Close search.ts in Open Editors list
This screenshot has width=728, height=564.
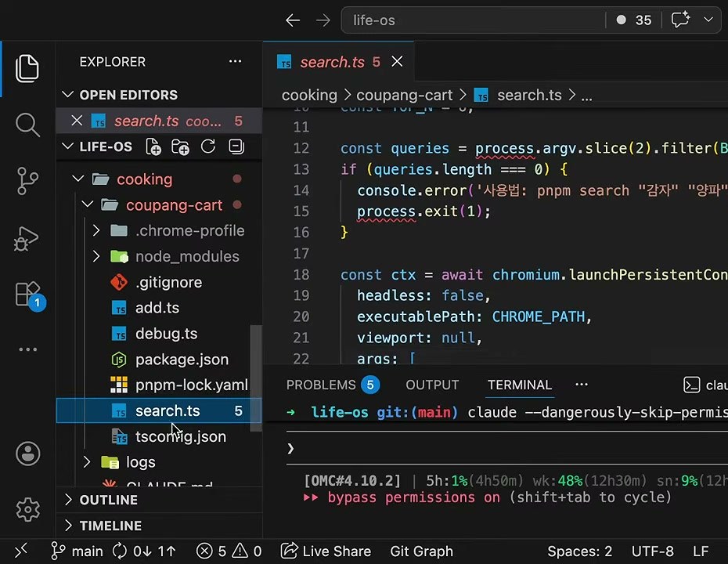[x=77, y=121]
